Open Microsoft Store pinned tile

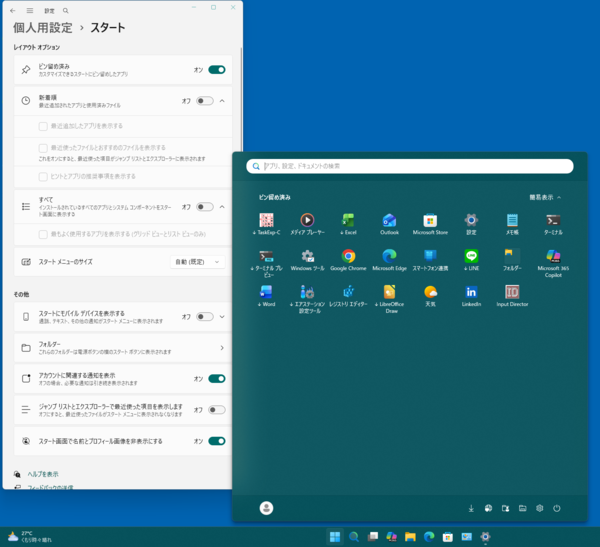(430, 224)
